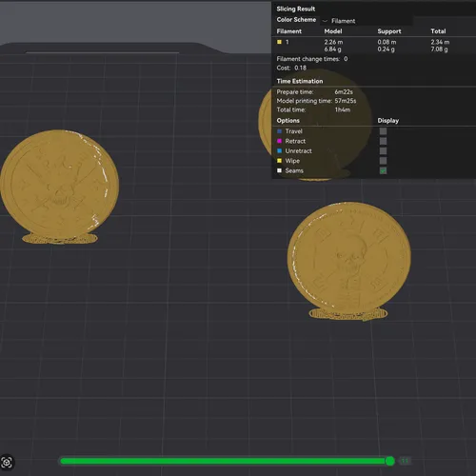Click the Time Estimation heading

pos(300,81)
